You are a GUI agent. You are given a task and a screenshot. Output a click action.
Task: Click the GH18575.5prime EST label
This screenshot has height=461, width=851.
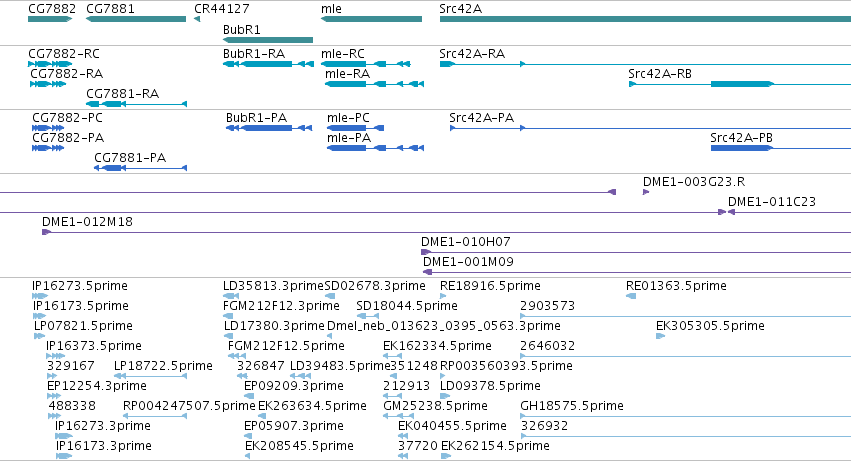[x=572, y=406]
